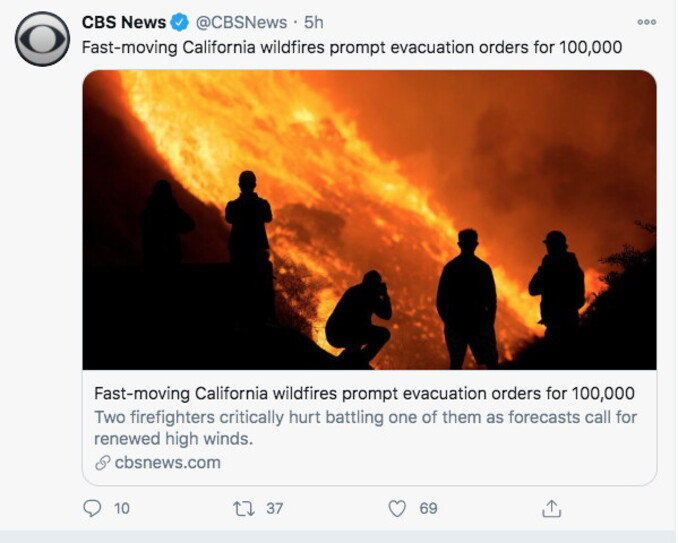Click the 5h tweet timestamp
Image resolution: width=678 pixels, height=543 pixels.
click(313, 22)
